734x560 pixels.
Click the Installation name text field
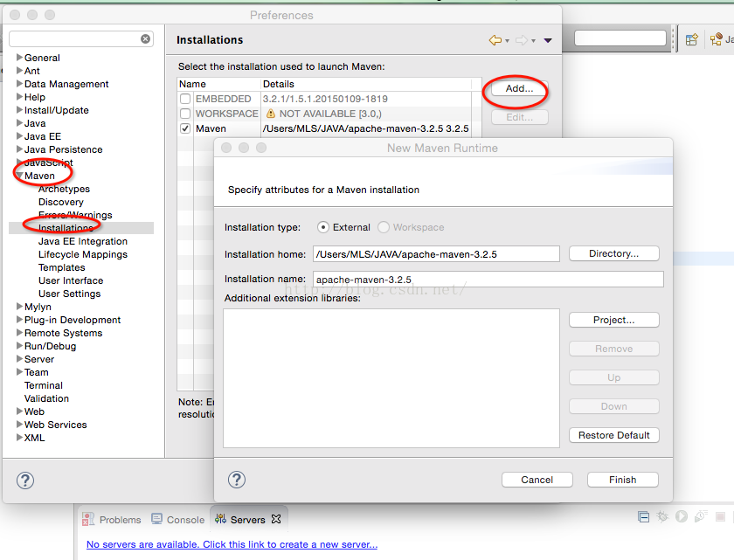pyautogui.click(x=488, y=280)
